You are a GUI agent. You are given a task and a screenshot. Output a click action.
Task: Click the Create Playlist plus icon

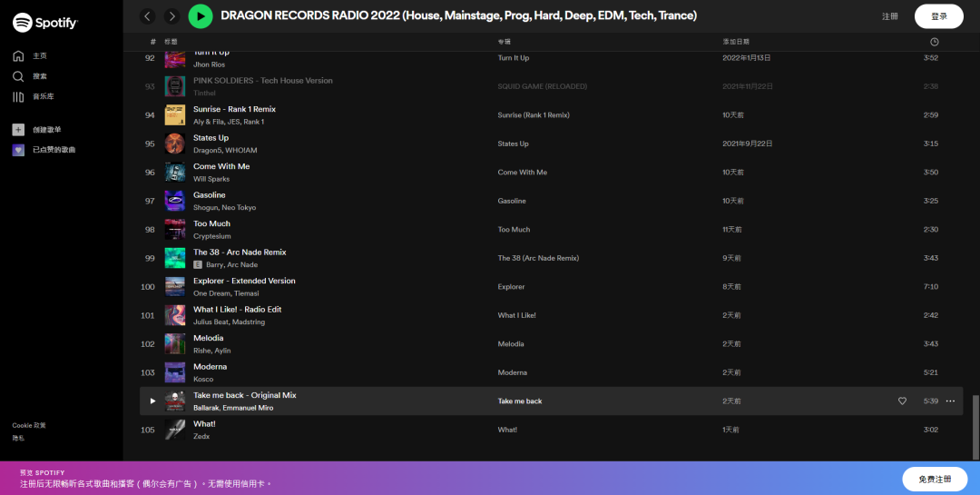[18, 130]
